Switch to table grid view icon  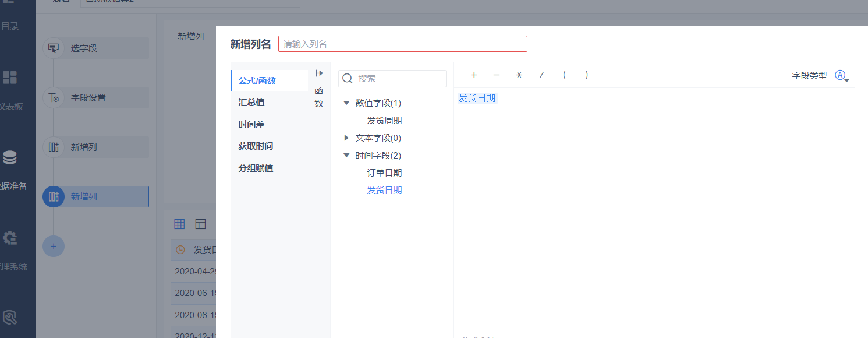click(180, 224)
